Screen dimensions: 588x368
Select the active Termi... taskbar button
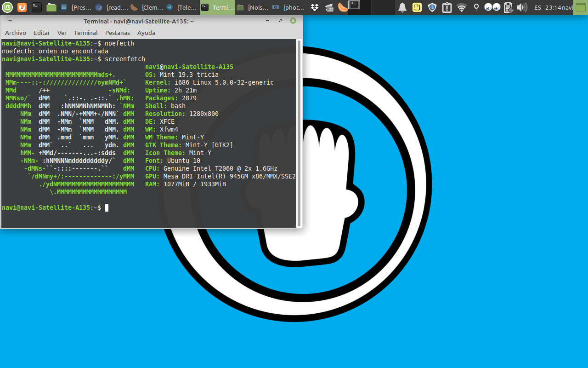pos(217,7)
